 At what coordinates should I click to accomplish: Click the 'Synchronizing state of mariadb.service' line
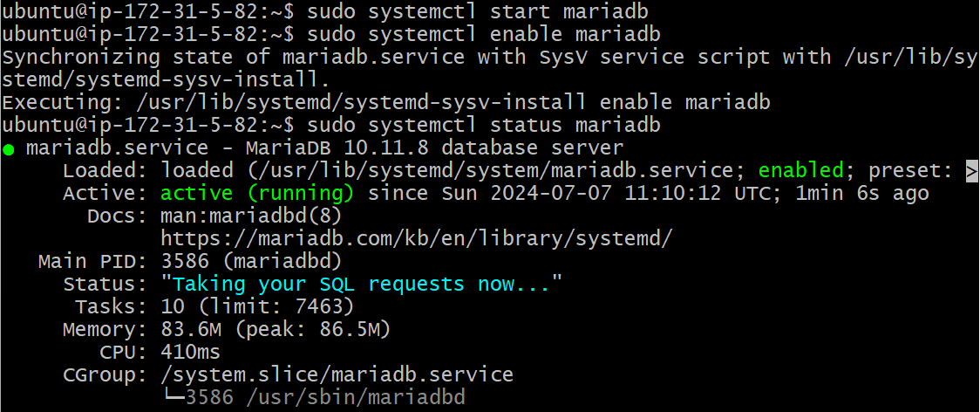pos(489,57)
